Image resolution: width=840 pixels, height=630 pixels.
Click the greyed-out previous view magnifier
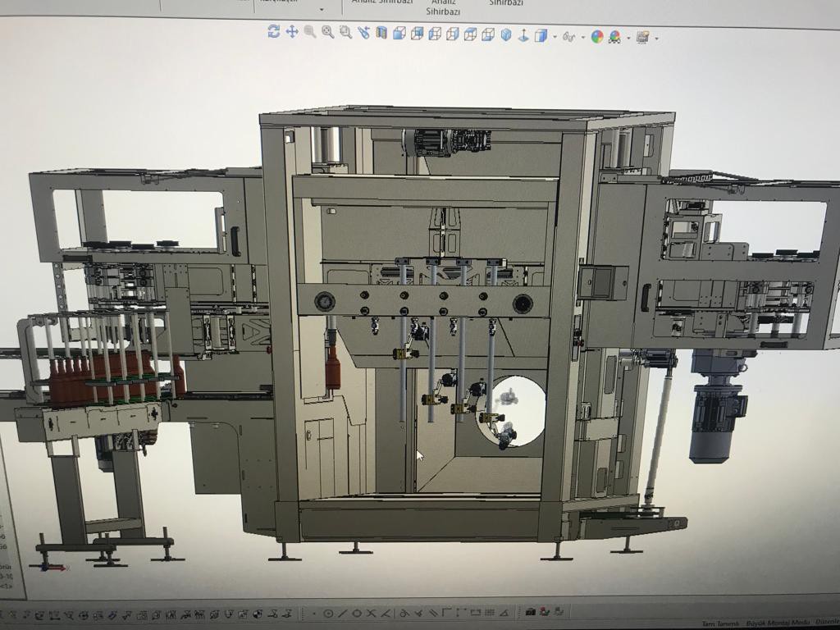(309, 32)
